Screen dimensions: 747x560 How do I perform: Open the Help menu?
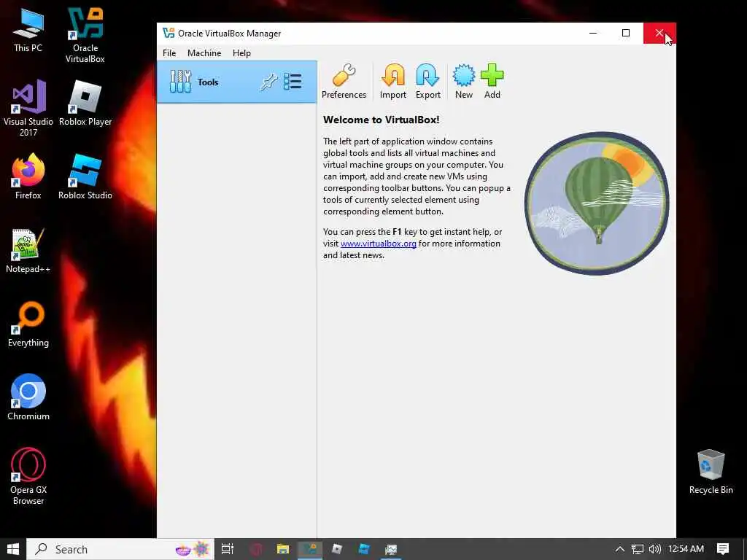tap(241, 52)
